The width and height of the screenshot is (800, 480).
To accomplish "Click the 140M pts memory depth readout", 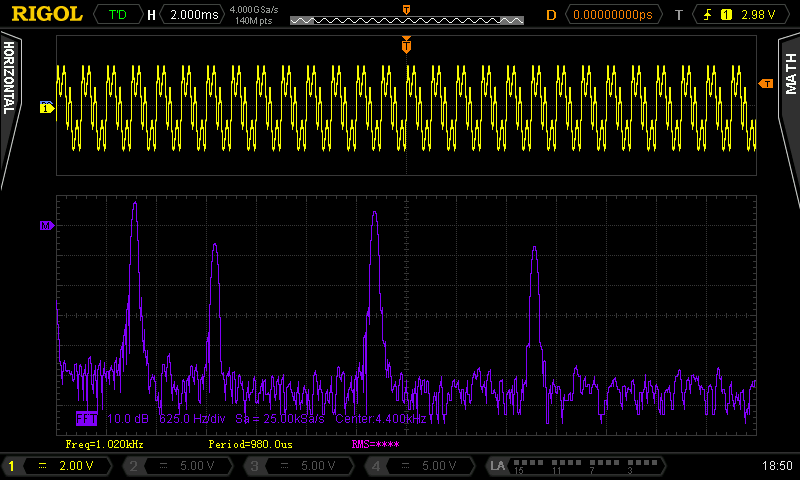I will 254,21.
